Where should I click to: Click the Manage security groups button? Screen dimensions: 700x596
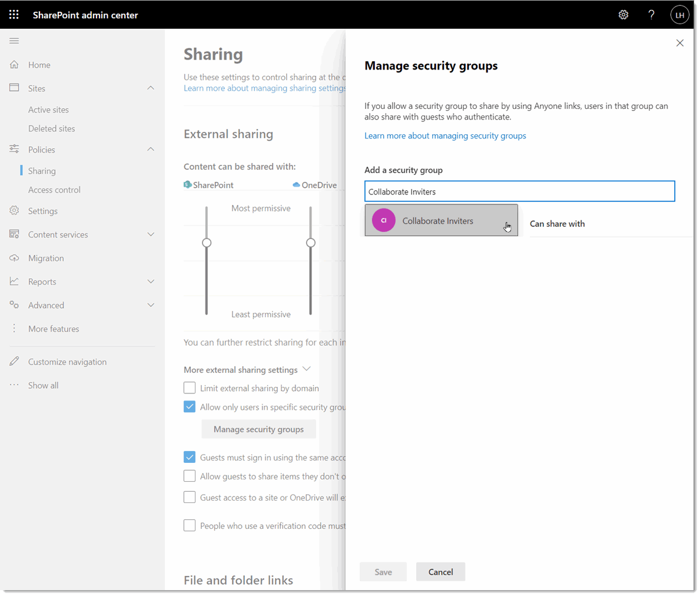[x=258, y=429]
